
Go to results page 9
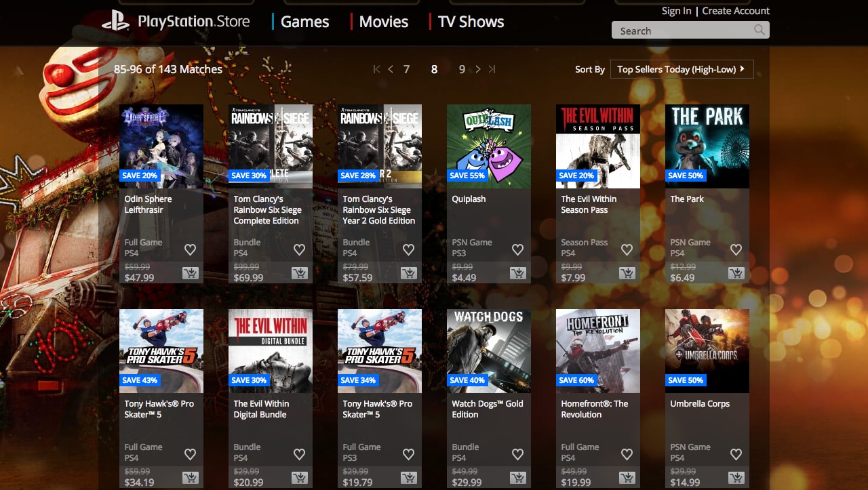click(x=462, y=69)
